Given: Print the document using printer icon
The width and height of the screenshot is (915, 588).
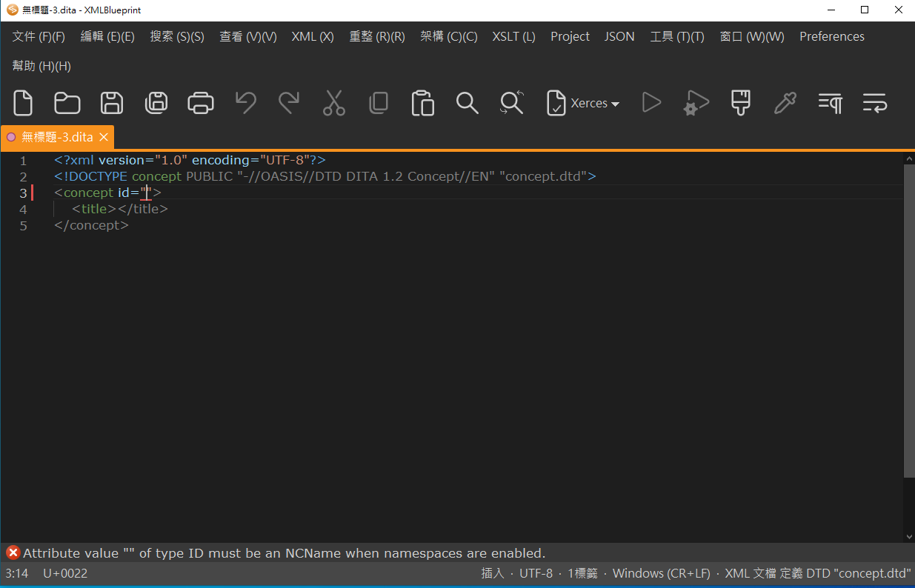Looking at the screenshot, I should [x=201, y=103].
